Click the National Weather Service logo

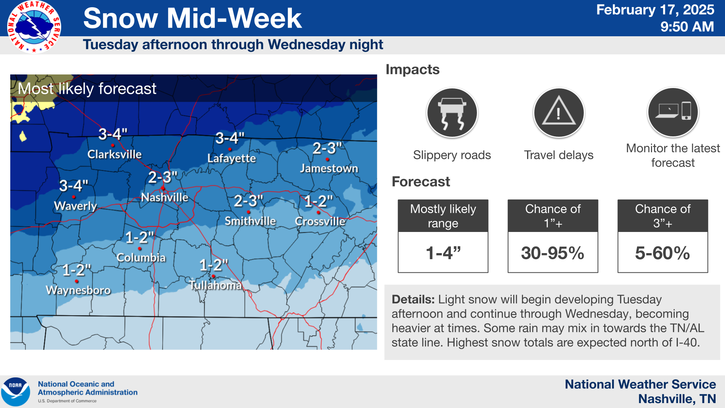pyautogui.click(x=34, y=26)
